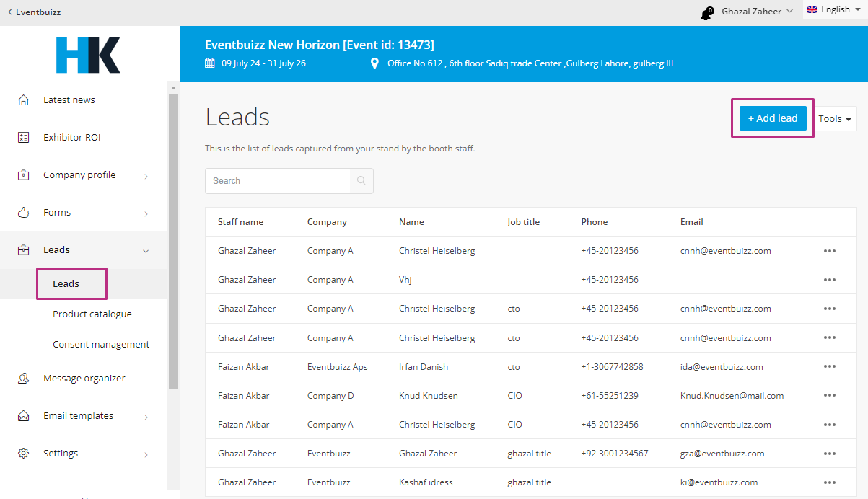Click the Staff name column header
Image resolution: width=868 pixels, height=499 pixels.
pyautogui.click(x=241, y=222)
